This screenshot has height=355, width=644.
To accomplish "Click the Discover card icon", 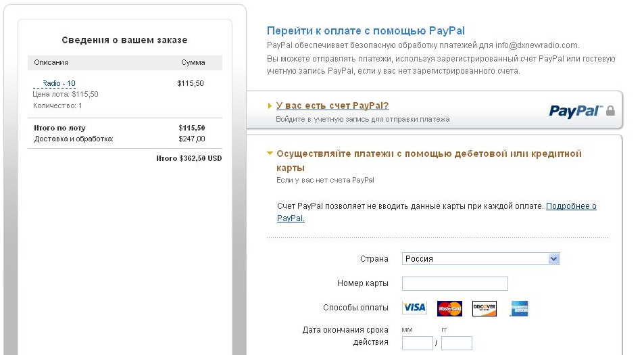I will click(485, 308).
